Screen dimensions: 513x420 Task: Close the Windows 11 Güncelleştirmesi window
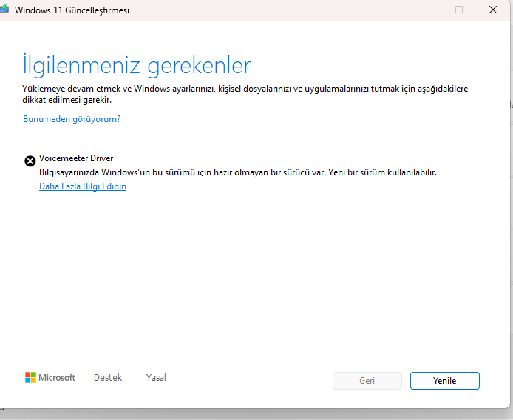[493, 10]
